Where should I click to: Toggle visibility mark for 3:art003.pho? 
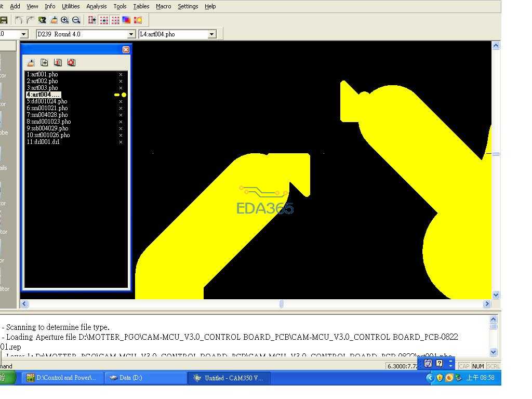(121, 88)
